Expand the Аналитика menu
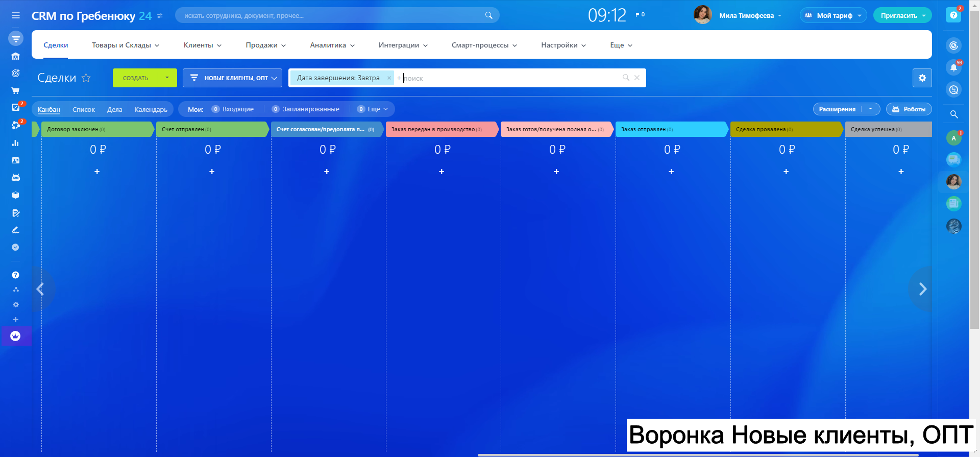 332,45
